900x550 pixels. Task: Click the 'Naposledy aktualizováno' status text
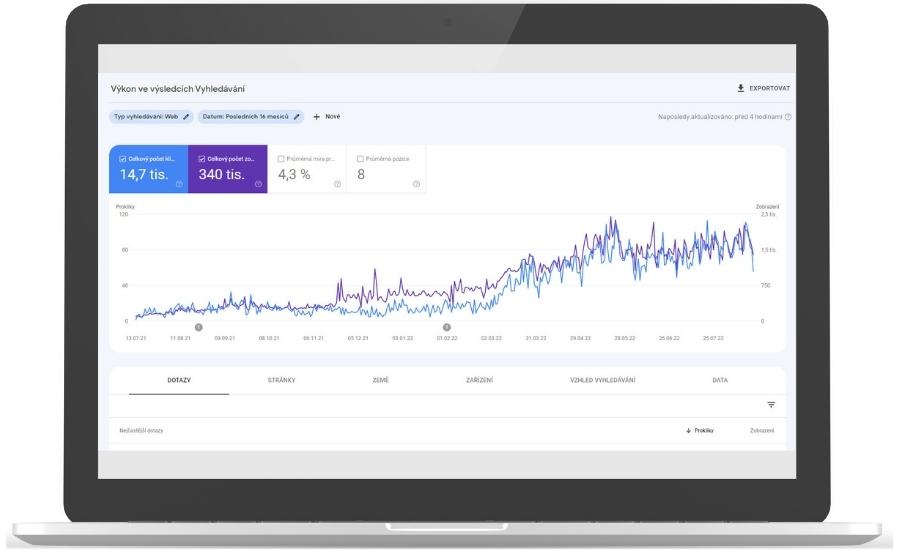720,117
